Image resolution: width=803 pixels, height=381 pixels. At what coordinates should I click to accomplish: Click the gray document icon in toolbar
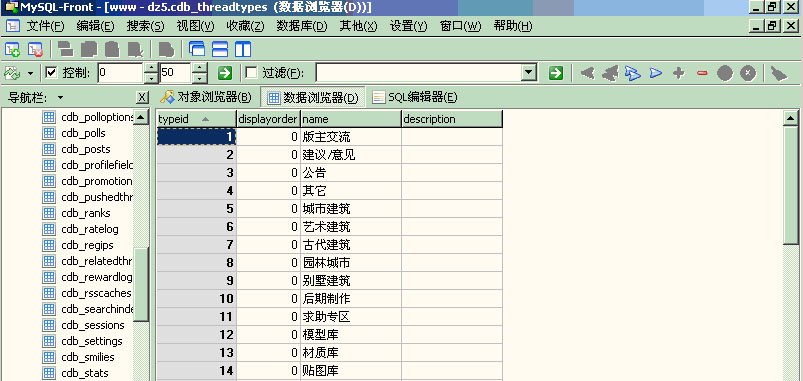(166, 49)
